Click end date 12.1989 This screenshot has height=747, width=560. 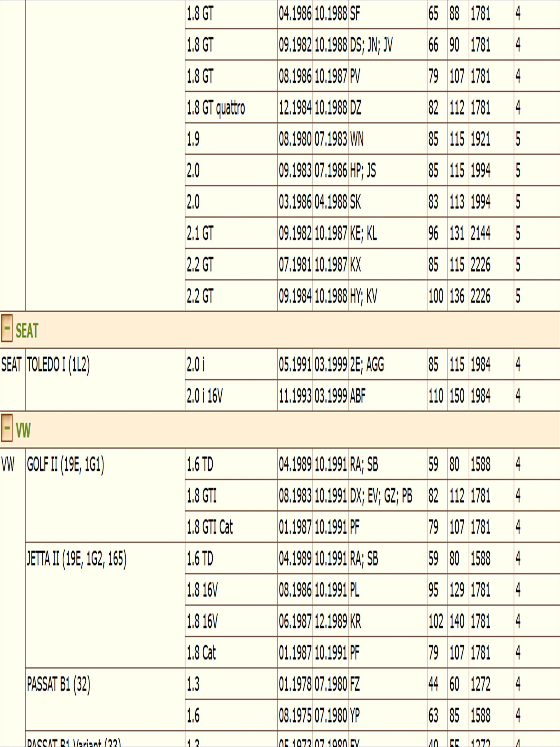point(331,621)
